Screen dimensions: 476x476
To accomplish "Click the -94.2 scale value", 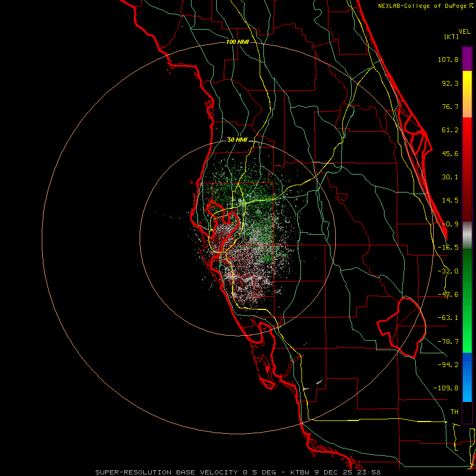I will 448,364.
